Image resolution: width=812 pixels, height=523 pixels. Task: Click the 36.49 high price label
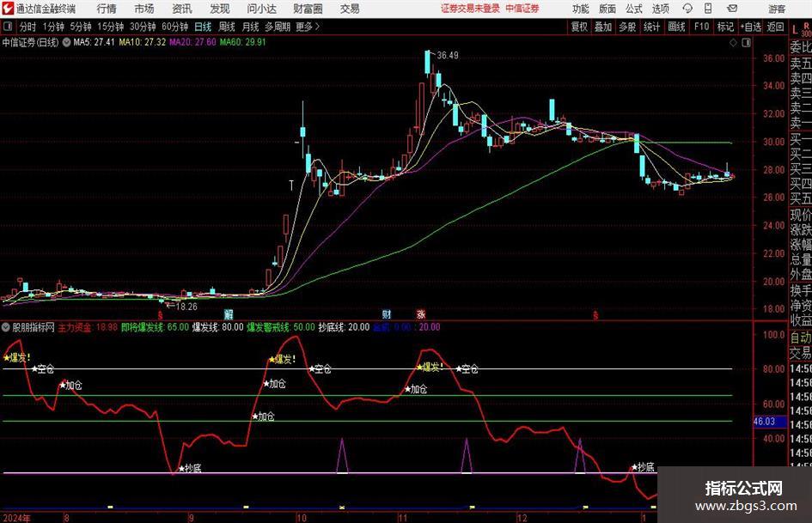coord(448,55)
